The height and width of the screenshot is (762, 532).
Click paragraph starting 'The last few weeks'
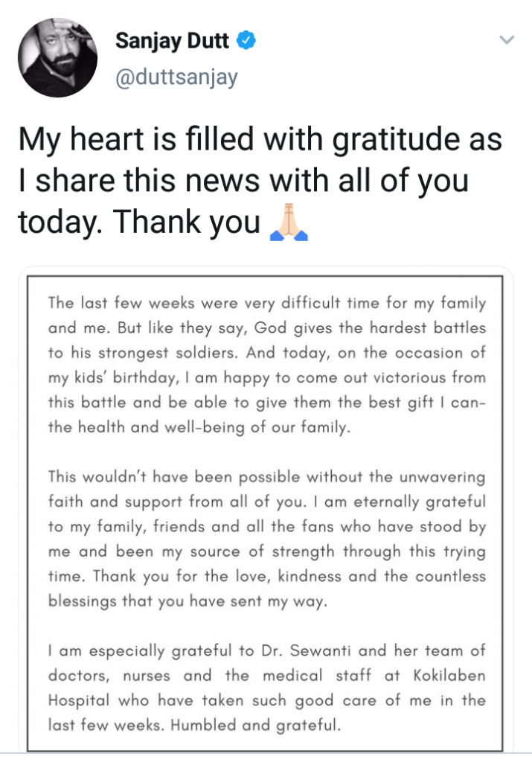(266, 366)
